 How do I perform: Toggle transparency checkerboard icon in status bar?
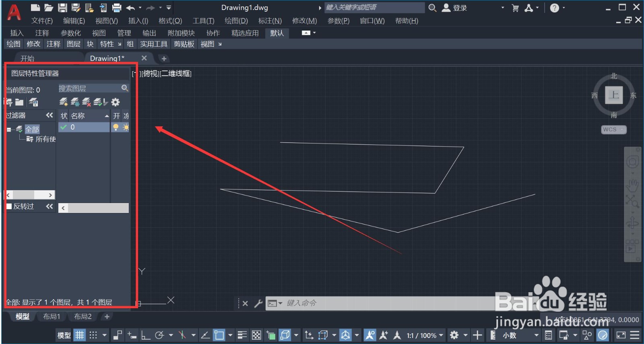coord(256,335)
